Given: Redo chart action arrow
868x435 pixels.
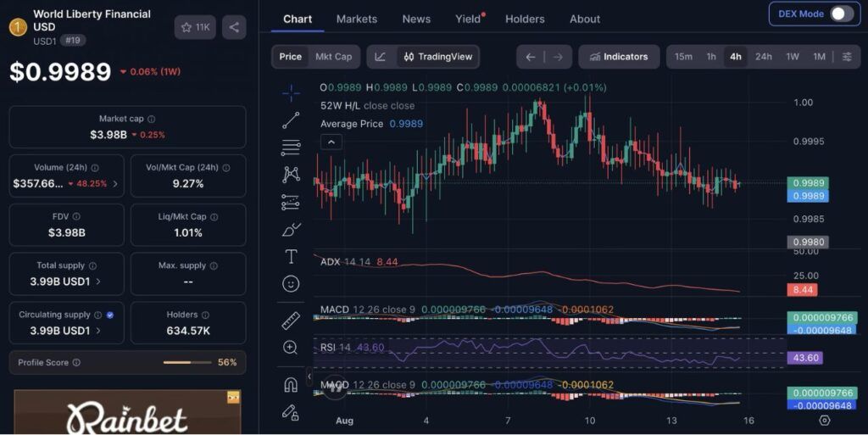Looking at the screenshot, I should pos(558,57).
